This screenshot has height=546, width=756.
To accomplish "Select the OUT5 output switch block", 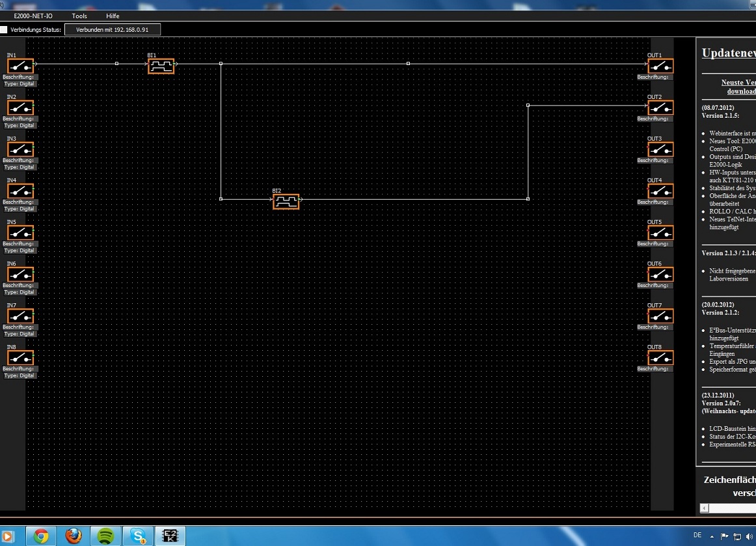I will point(660,232).
